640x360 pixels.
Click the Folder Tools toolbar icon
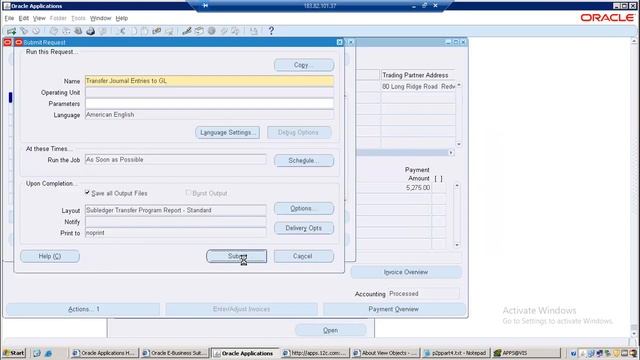pos(236,31)
